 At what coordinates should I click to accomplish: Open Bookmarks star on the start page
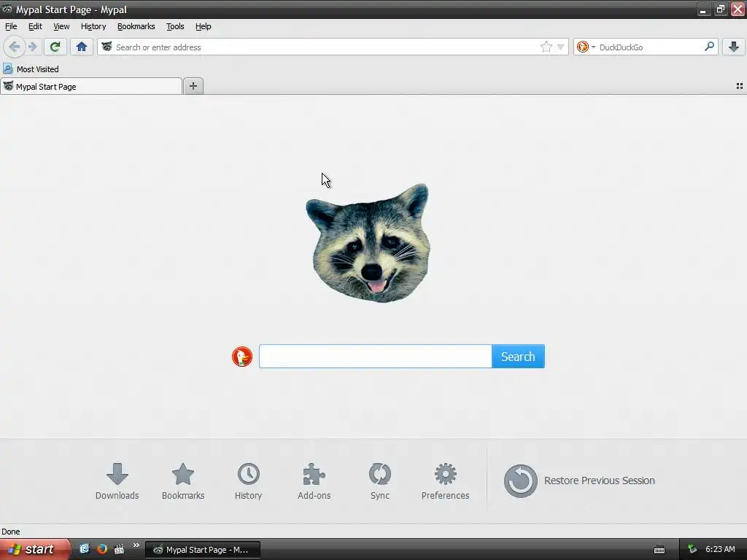pos(183,481)
